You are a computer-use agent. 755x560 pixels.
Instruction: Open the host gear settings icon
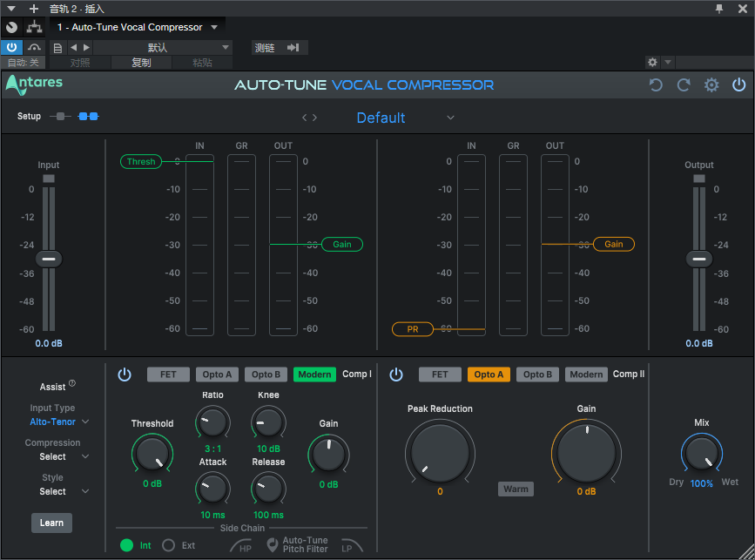coord(652,62)
